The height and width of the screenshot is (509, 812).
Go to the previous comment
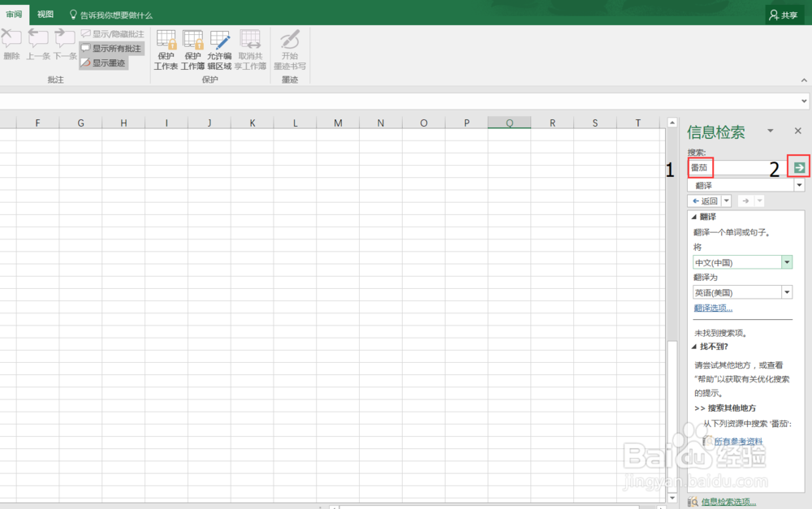pos(38,45)
